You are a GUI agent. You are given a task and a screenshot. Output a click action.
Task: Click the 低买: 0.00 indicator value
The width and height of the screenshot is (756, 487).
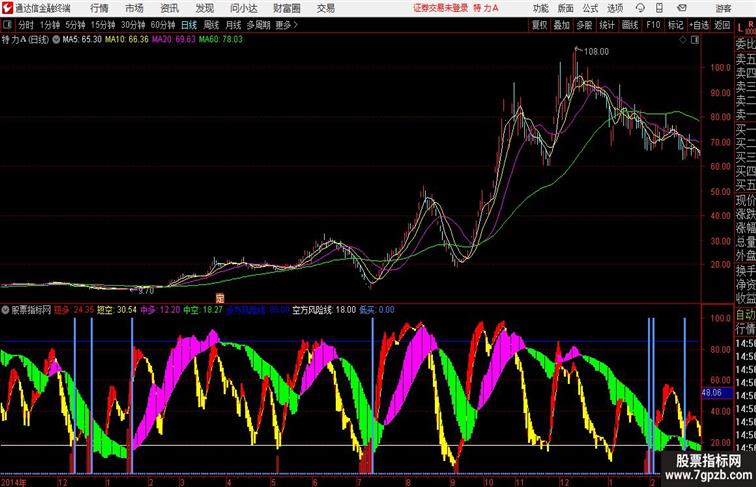(377, 310)
